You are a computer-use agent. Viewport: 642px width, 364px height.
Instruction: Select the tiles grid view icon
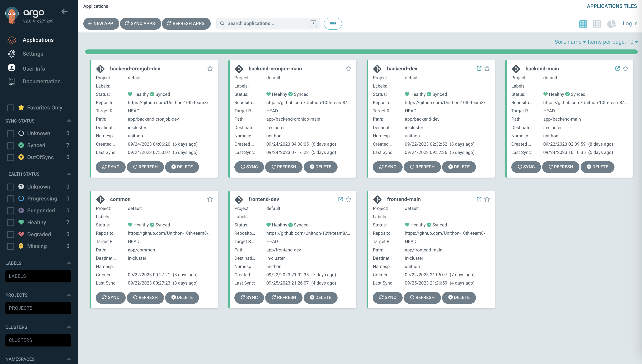click(583, 24)
